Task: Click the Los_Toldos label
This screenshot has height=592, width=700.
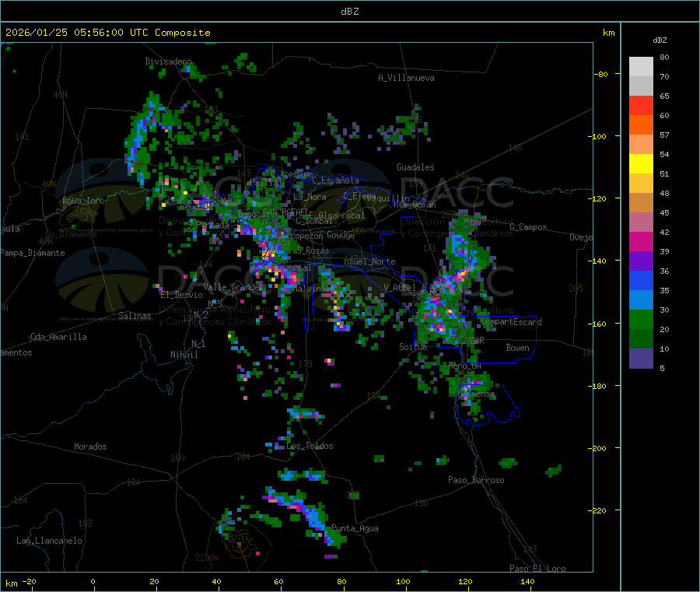Action: coord(310,446)
